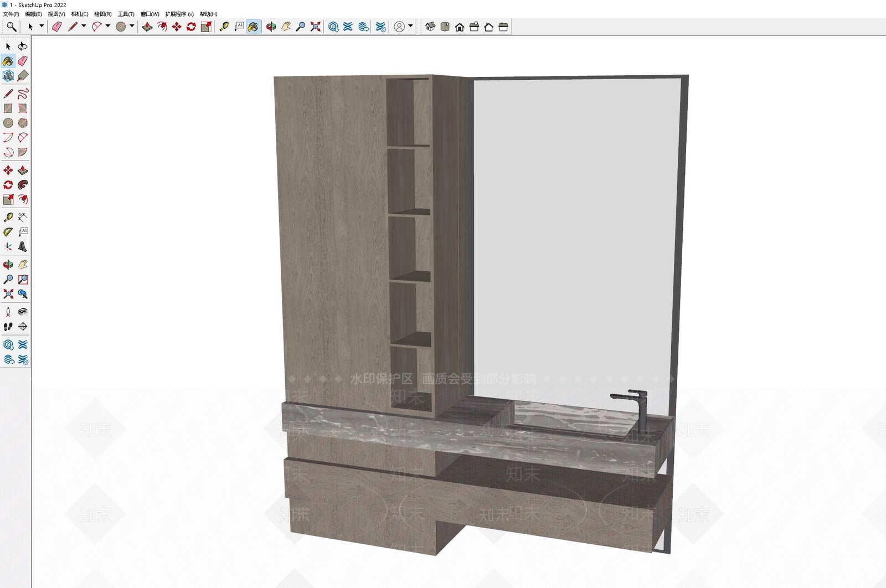Click the Move tool in the left palette
The image size is (886, 588).
[8, 171]
